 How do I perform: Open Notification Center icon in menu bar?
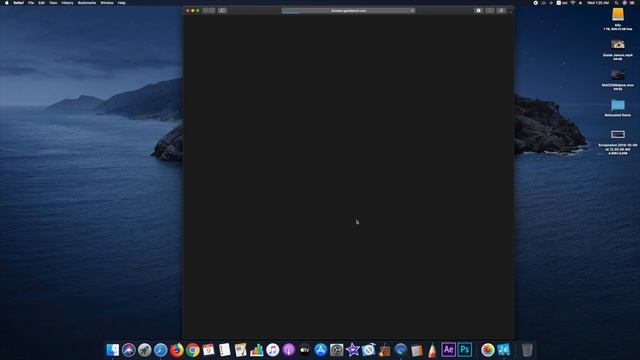pos(633,3)
